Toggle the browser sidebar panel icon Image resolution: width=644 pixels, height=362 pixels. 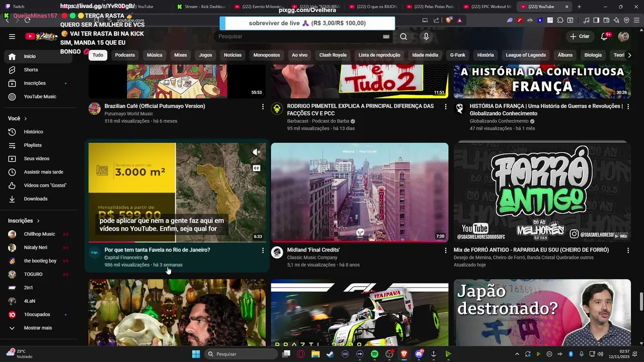click(596, 20)
